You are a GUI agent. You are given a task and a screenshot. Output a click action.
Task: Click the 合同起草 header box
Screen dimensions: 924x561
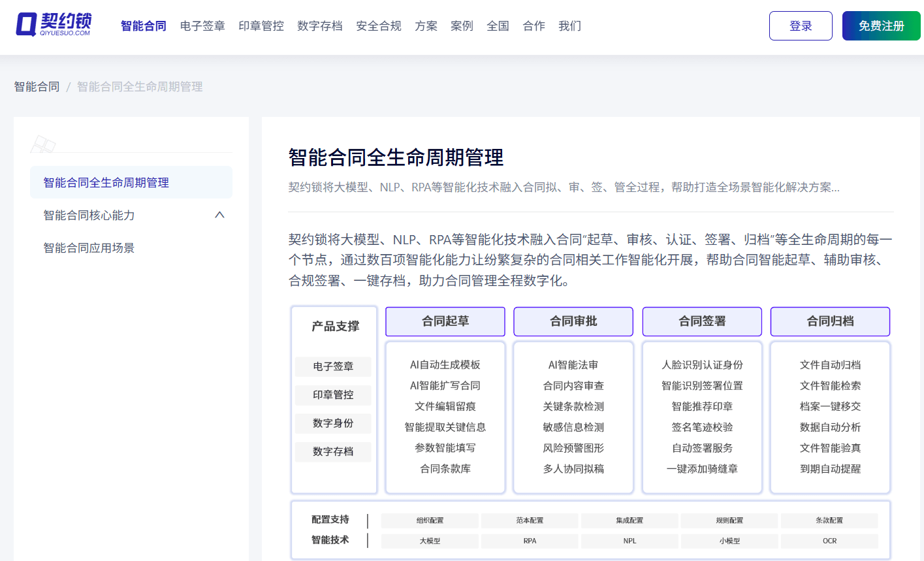(445, 321)
